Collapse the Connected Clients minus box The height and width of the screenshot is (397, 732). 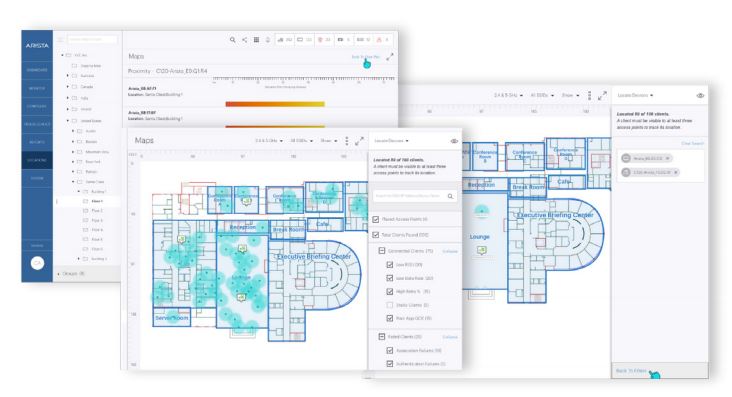coord(381,251)
